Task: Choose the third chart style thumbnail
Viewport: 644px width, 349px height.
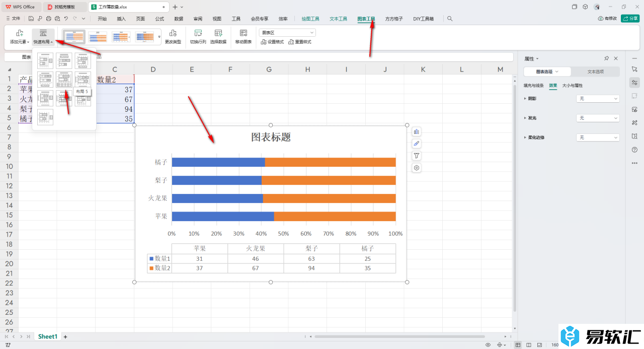Action: coord(121,37)
